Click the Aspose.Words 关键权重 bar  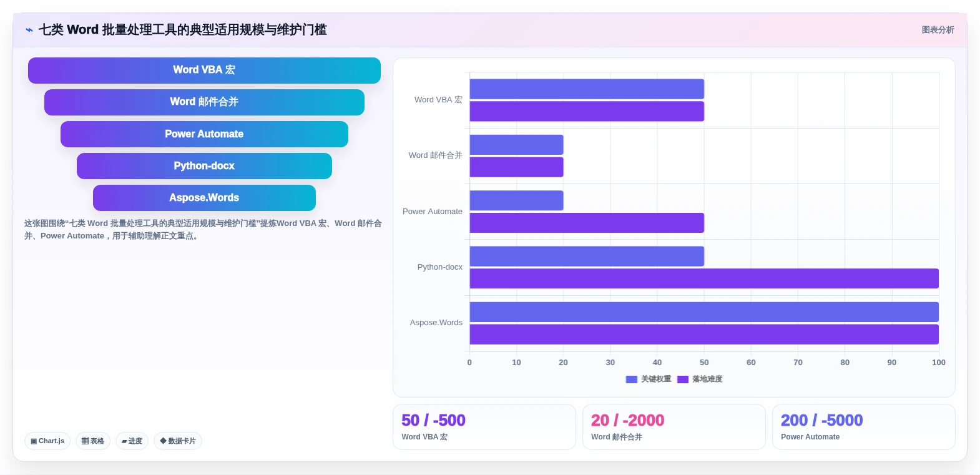click(x=704, y=312)
